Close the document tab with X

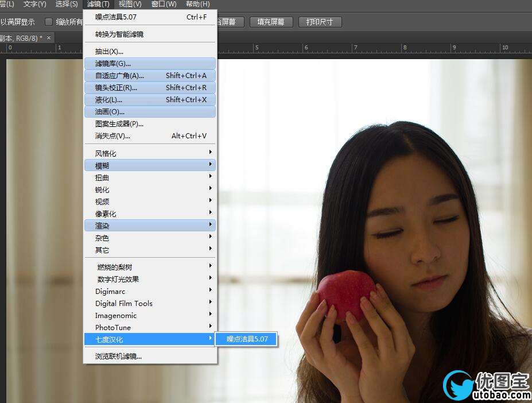(x=49, y=38)
